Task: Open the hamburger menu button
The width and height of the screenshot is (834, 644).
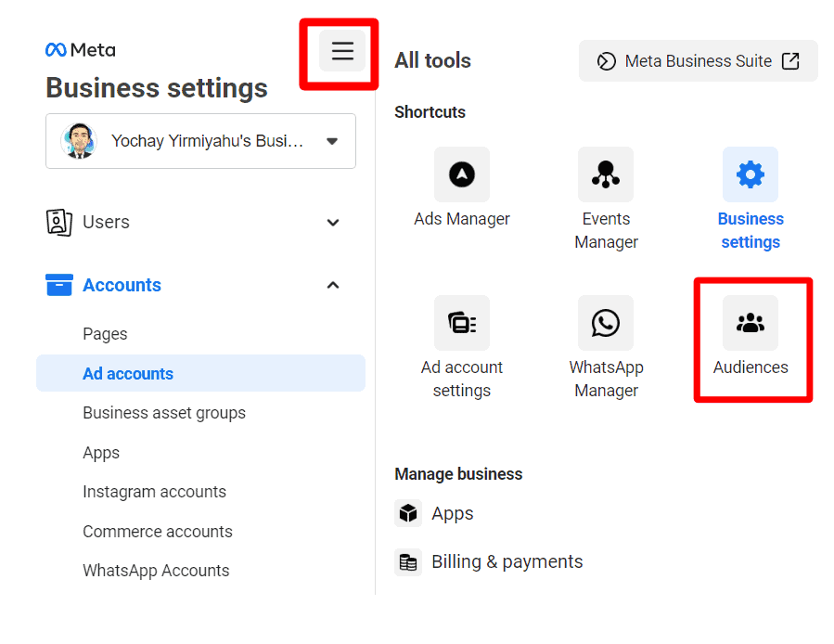Action: tap(342, 51)
